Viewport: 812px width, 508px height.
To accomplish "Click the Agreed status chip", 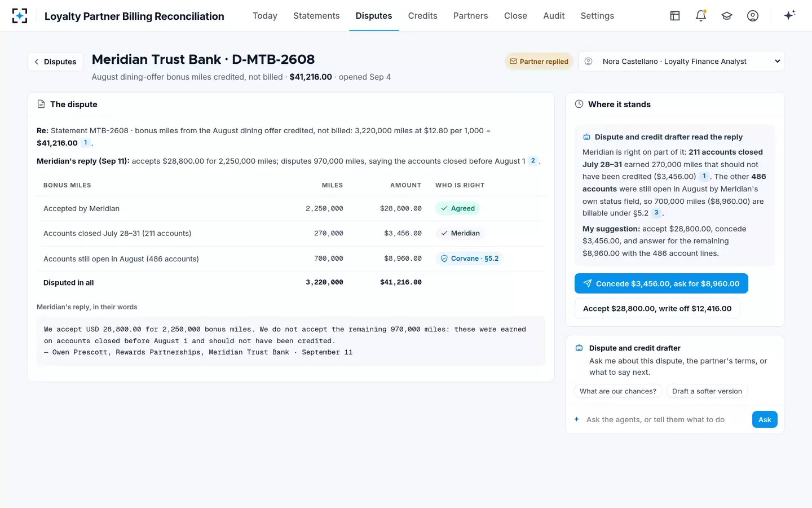I will coord(457,208).
